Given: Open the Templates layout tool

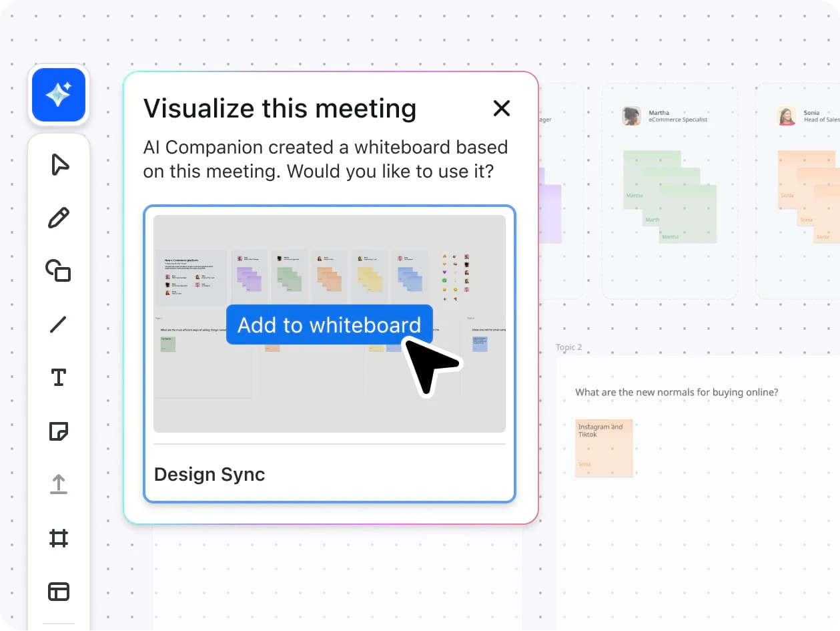Looking at the screenshot, I should coord(59,592).
